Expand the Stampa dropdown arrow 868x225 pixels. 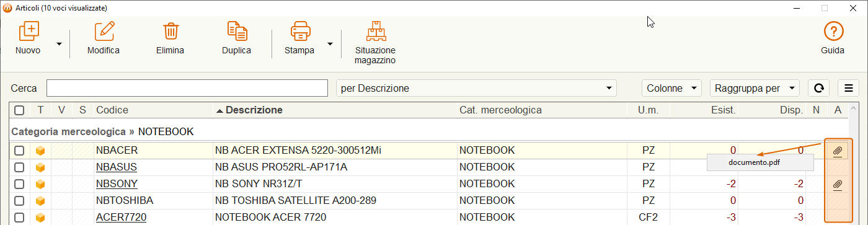tap(330, 43)
